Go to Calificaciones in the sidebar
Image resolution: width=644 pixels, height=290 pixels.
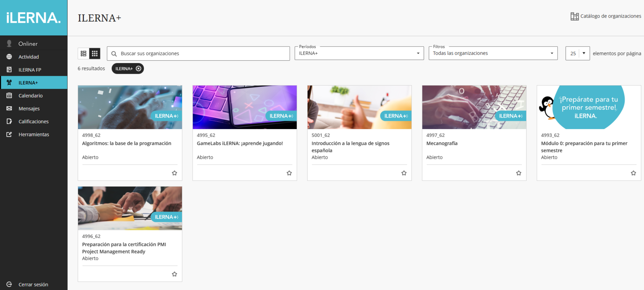click(x=34, y=121)
